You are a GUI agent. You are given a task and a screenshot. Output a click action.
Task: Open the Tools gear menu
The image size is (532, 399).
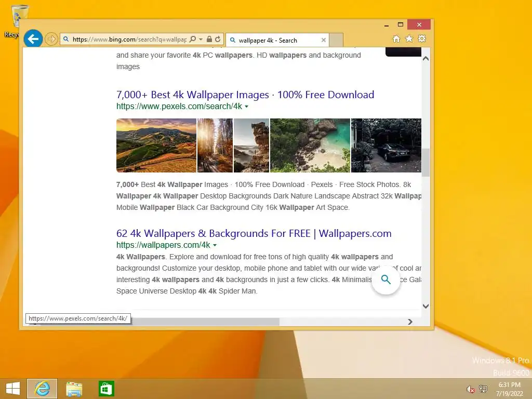tap(422, 38)
